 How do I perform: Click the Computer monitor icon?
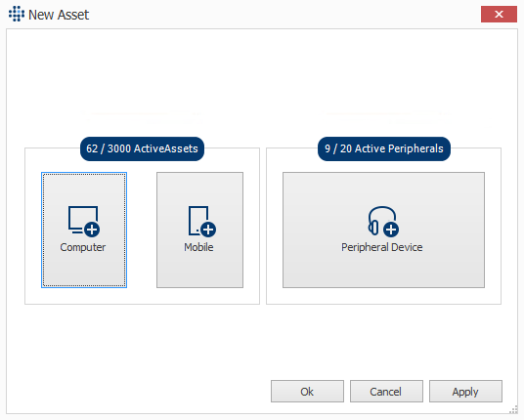point(83,221)
